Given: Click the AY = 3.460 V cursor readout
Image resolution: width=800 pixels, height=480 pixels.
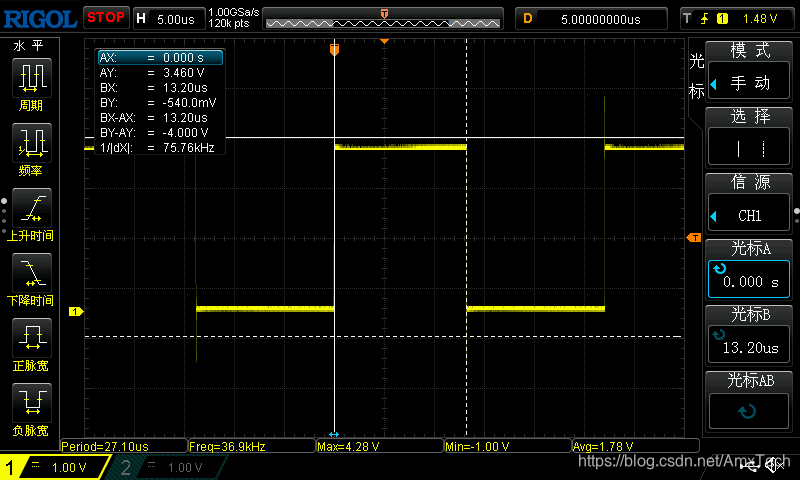Looking at the screenshot, I should (152, 72).
